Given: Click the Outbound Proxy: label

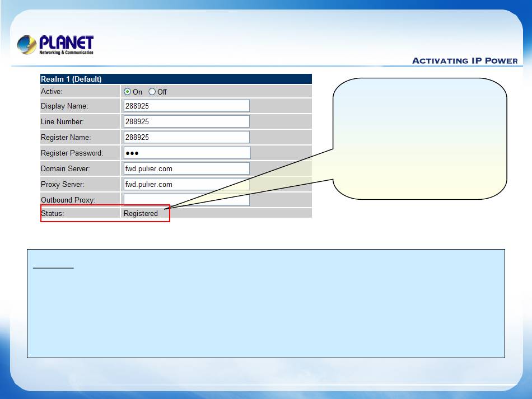Looking at the screenshot, I should 68,200.
